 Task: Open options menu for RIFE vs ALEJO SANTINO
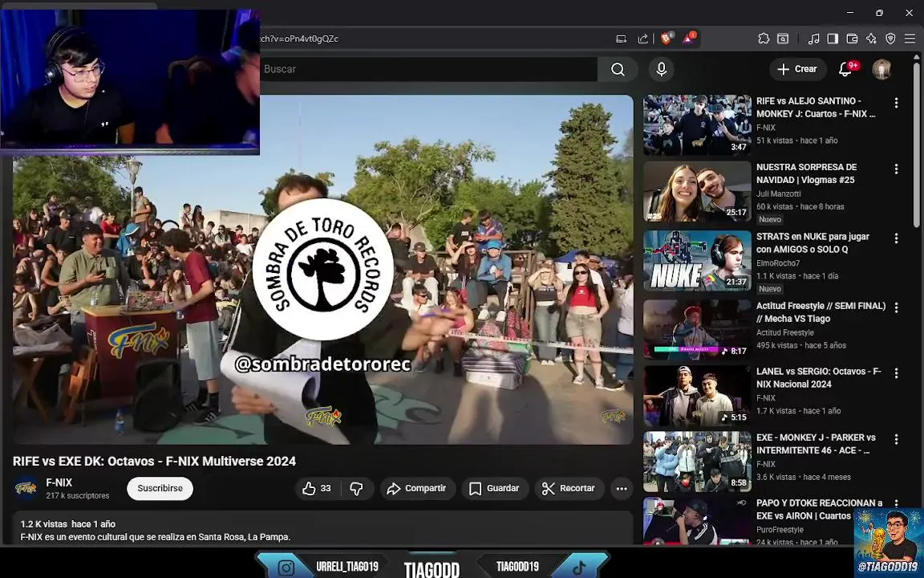(x=896, y=103)
